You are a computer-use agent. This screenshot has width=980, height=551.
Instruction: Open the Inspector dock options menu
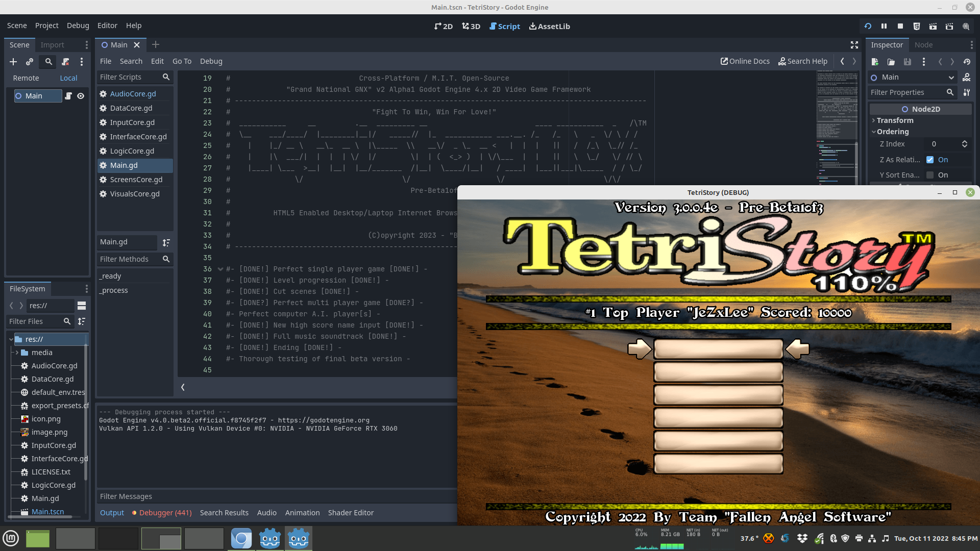971,45
